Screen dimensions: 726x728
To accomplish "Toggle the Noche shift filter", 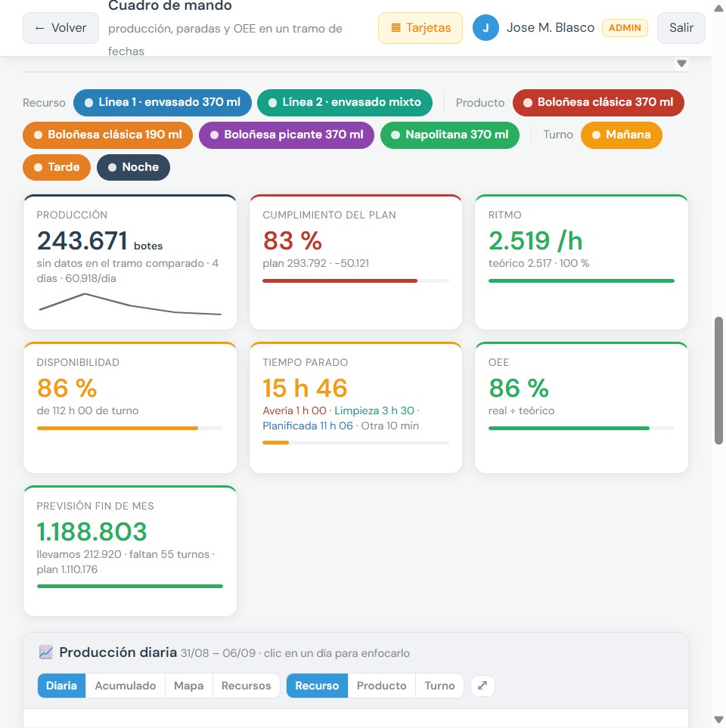I will (x=133, y=167).
